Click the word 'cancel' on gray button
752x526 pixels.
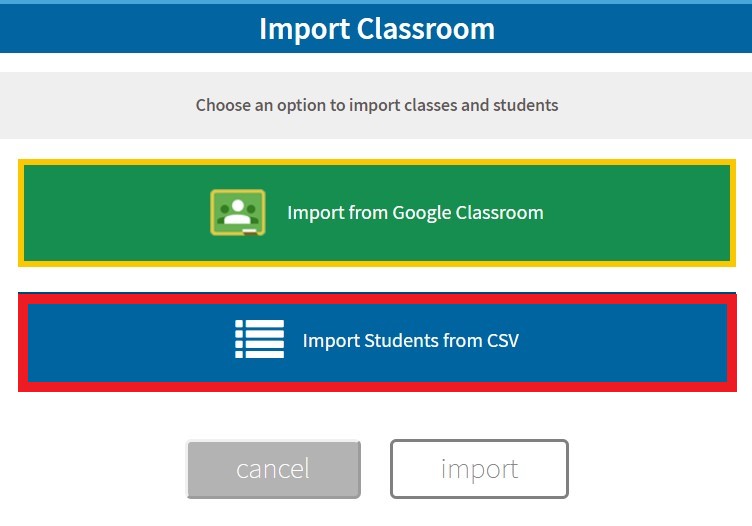pyautogui.click(x=273, y=469)
